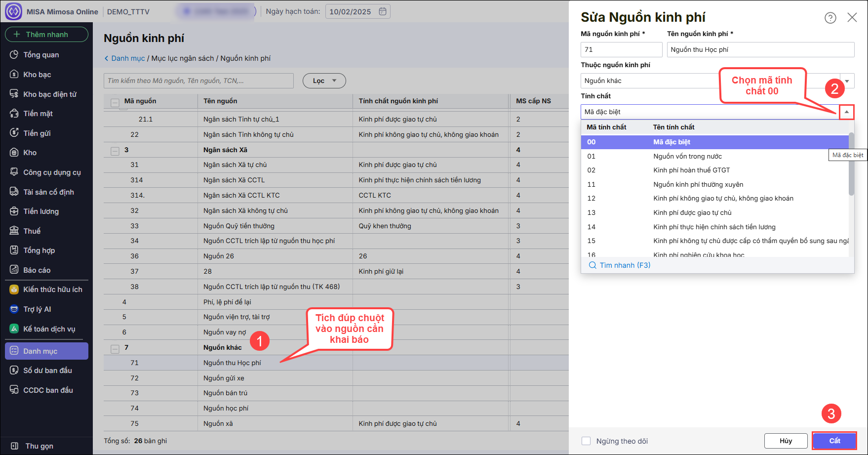The image size is (868, 455).
Task: Open Kiến thức hữu ích section
Action: [52, 290]
